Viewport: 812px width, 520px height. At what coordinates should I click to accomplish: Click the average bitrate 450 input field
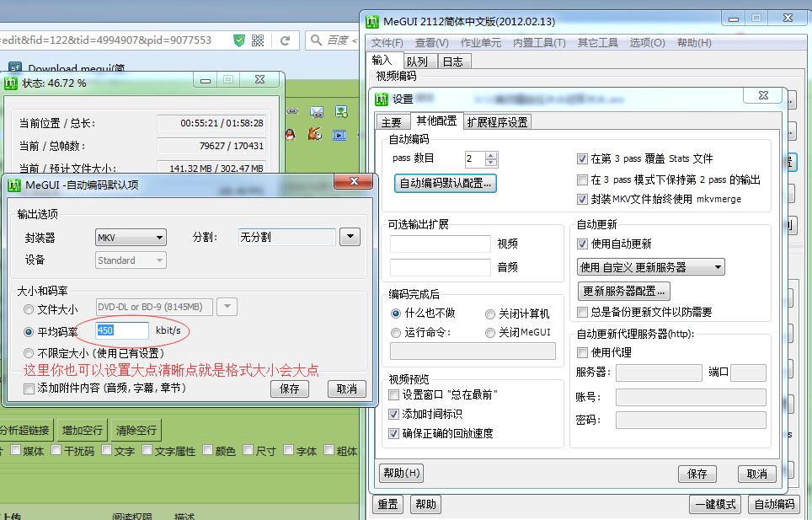122,330
